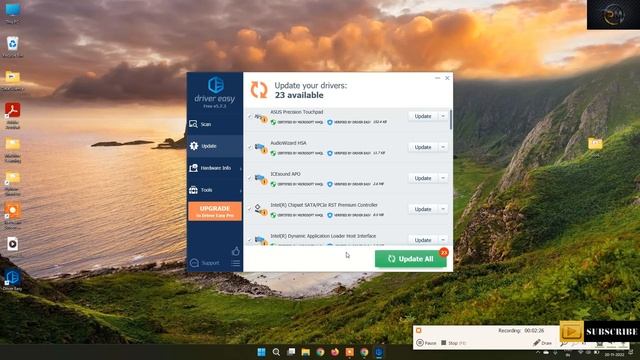
Task: Click '23 available' header text
Action: (299, 95)
